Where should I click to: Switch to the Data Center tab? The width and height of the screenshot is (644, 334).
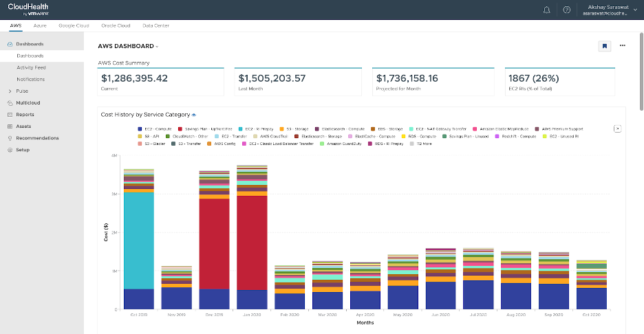pyautogui.click(x=155, y=25)
